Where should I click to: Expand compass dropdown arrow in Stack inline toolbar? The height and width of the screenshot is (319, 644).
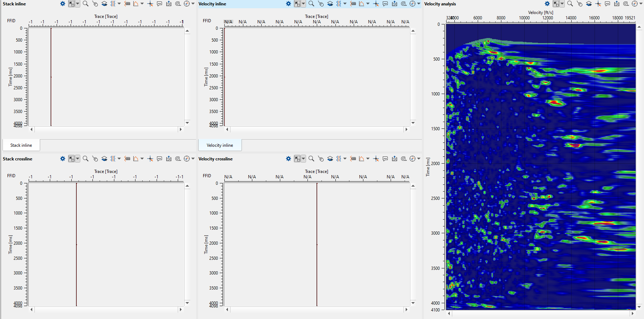(x=193, y=4)
